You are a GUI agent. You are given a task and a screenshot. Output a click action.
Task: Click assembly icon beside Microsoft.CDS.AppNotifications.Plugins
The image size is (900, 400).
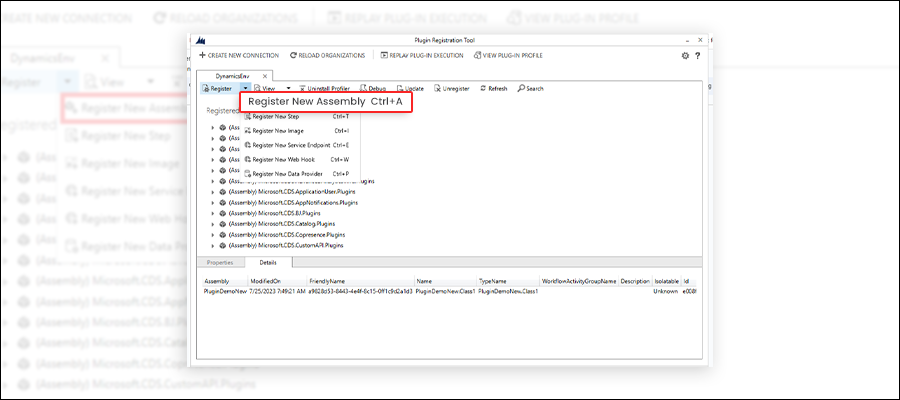pos(223,203)
